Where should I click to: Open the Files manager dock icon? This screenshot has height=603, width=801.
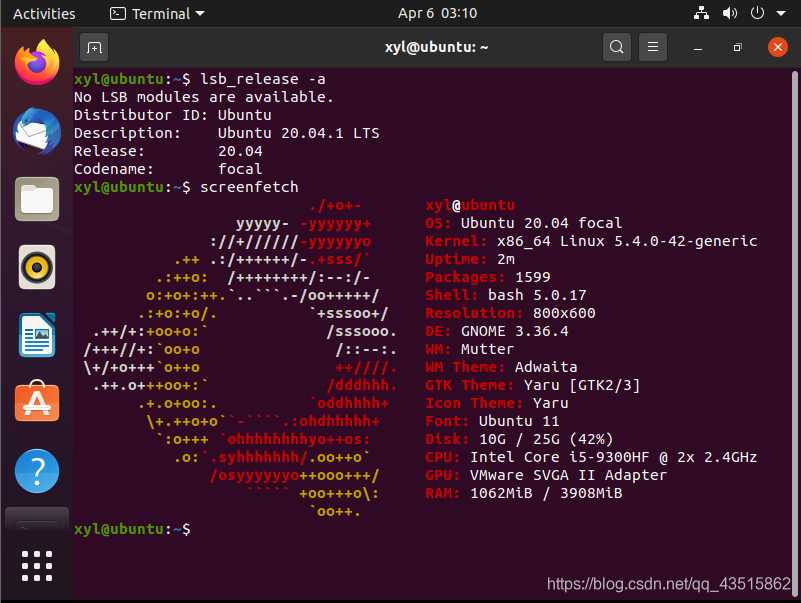coord(37,199)
